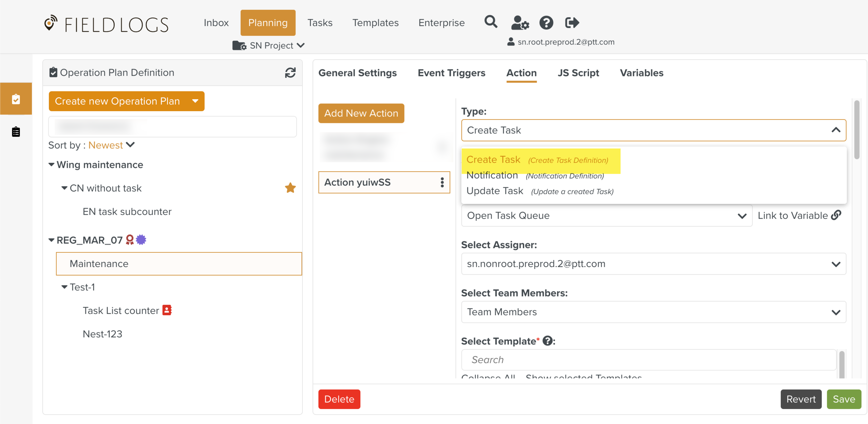Viewport: 868px width, 424px height.
Task: Open the Select Assigner dropdown
Action: click(653, 264)
